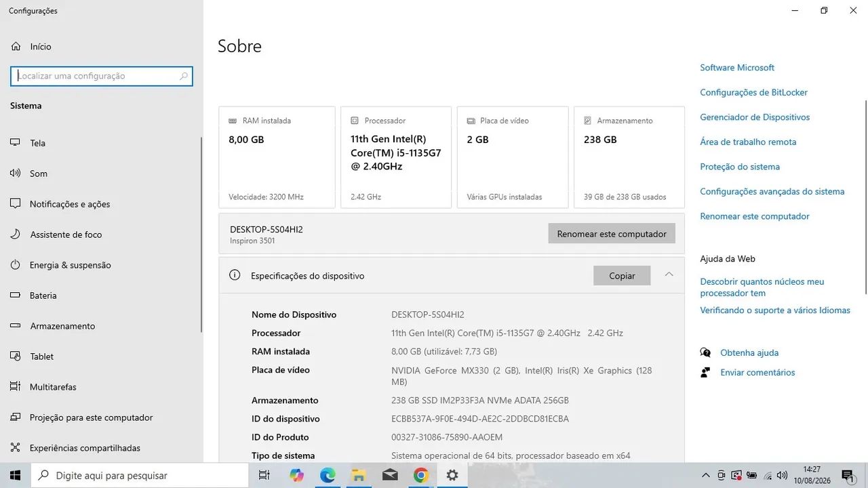Image resolution: width=868 pixels, height=488 pixels.
Task: Open Projeção para este computador
Action: [81, 418]
